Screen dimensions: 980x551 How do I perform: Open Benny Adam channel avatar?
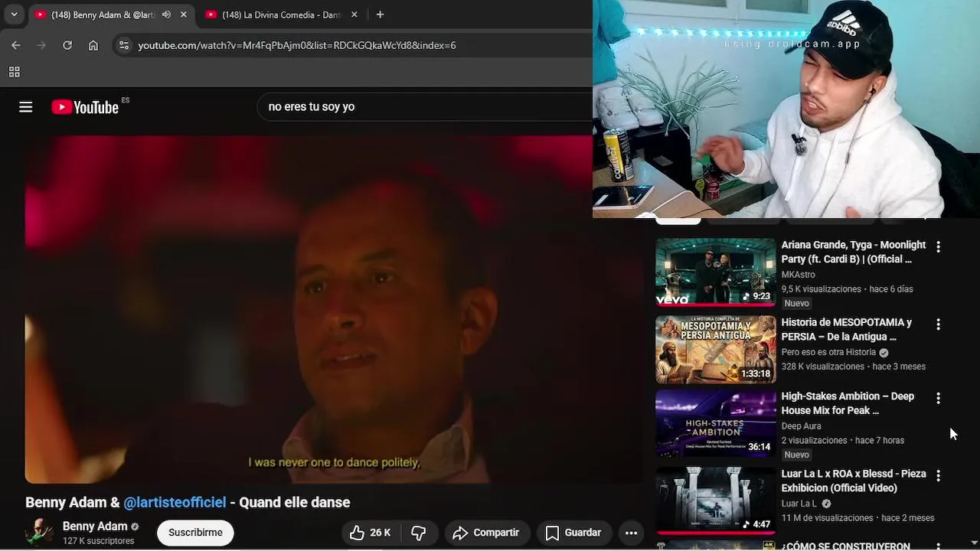40,533
